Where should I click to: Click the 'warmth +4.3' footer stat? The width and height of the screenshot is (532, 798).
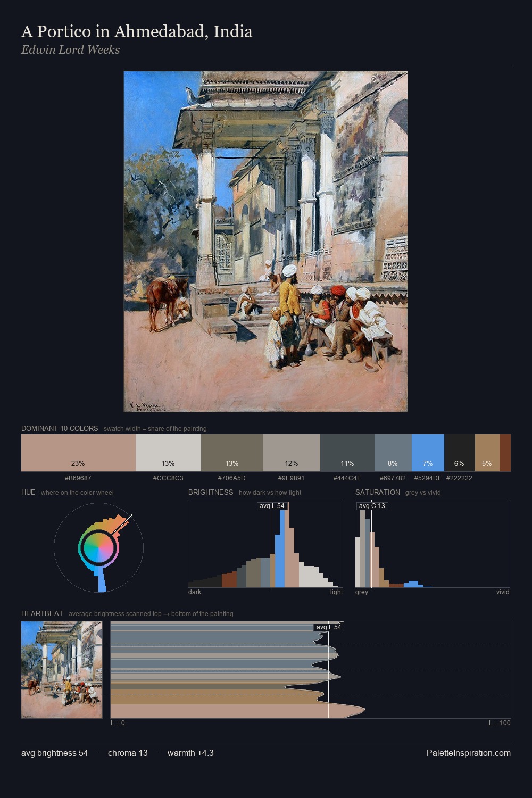click(190, 753)
